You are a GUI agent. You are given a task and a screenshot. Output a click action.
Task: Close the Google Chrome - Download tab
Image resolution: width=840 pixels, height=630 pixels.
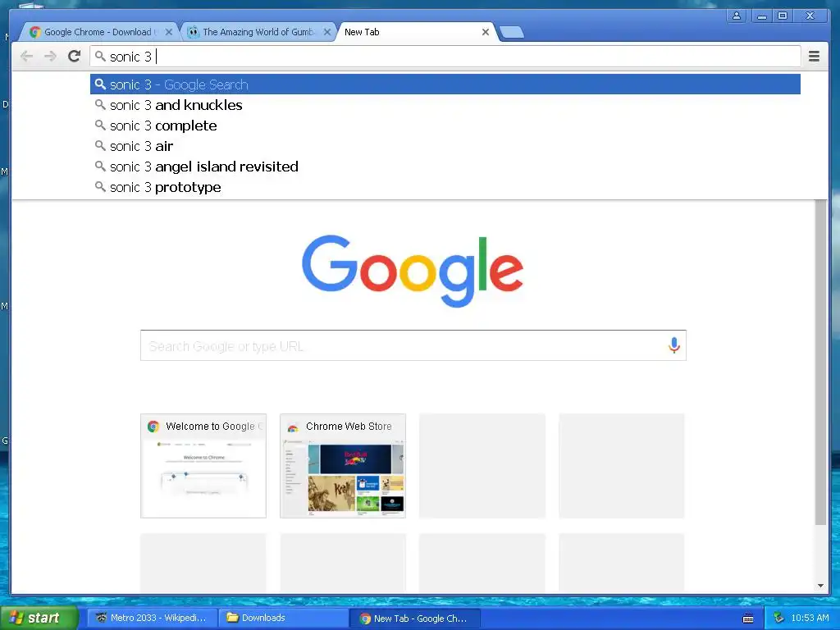pos(169,32)
